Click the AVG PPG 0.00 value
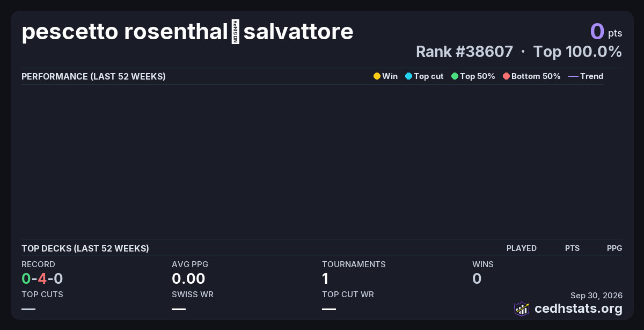Screen dimensions: 644x330 188,278
